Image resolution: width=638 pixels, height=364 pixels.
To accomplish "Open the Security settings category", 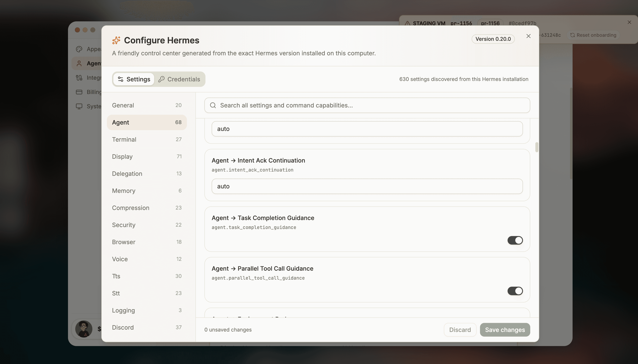I will tap(147, 225).
